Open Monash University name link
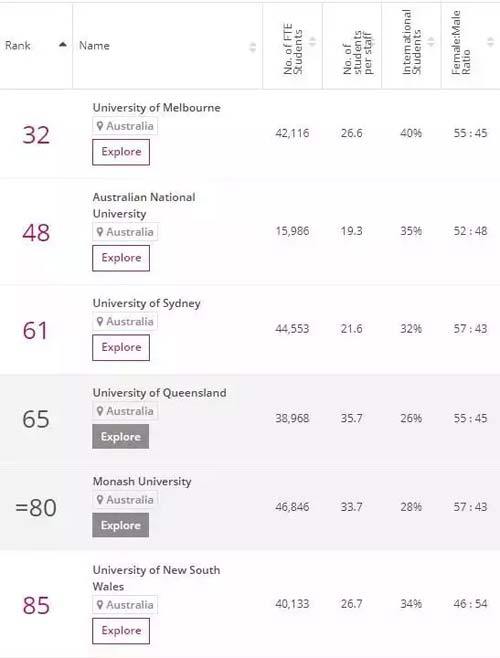This screenshot has height=658, width=500. click(x=142, y=481)
